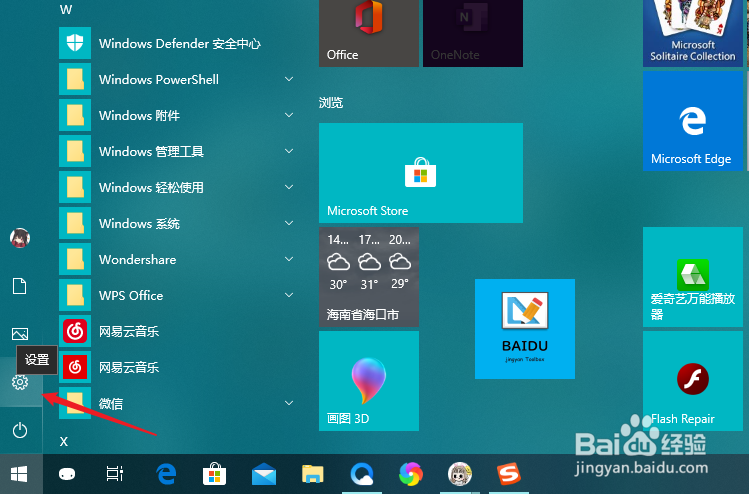Click the user account avatar in Start sidebar
This screenshot has height=494, width=749.
tap(20, 238)
